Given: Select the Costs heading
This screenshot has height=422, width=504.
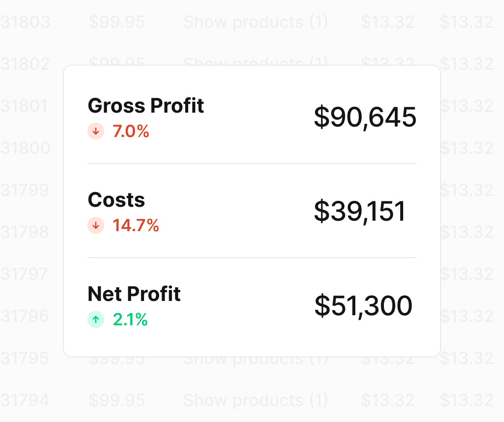Looking at the screenshot, I should [x=116, y=200].
